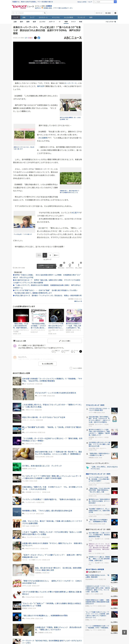This screenshot has height=644, width=129.
Task: Open settings via the gear icon
Action: tap(115, 13)
